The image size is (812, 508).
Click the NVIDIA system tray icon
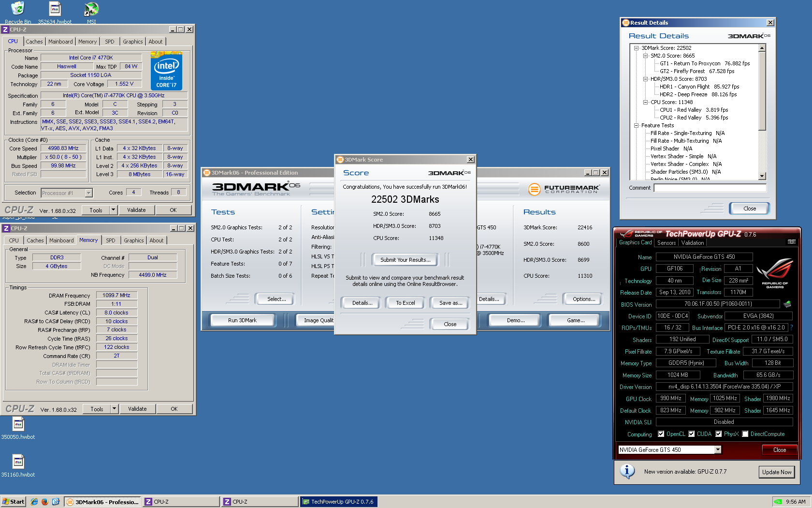pos(778,502)
